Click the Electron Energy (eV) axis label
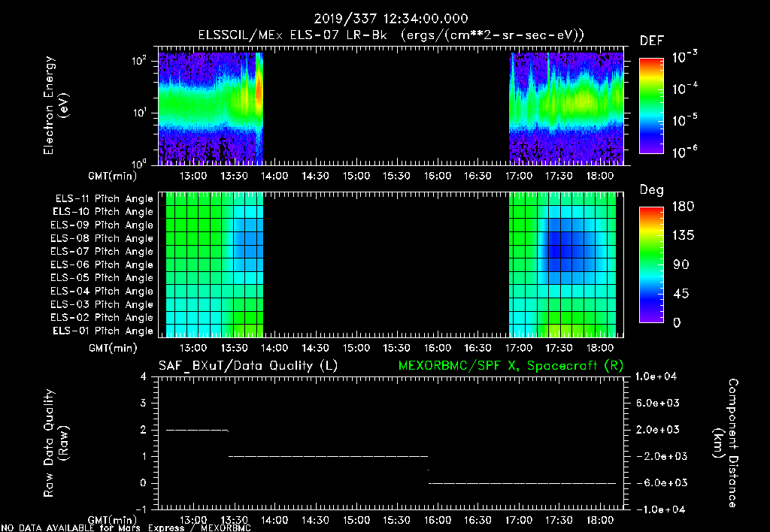This screenshot has height=532, width=770. (x=56, y=105)
